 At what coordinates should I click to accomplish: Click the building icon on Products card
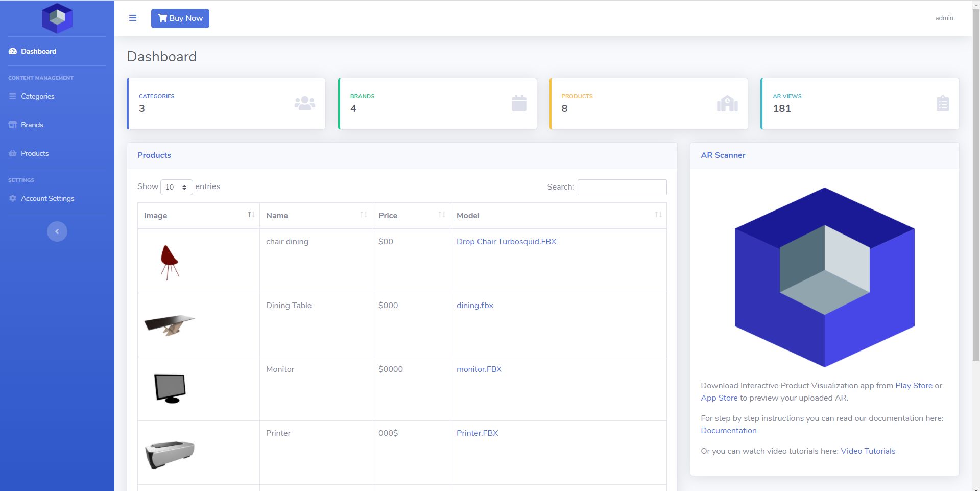(727, 104)
